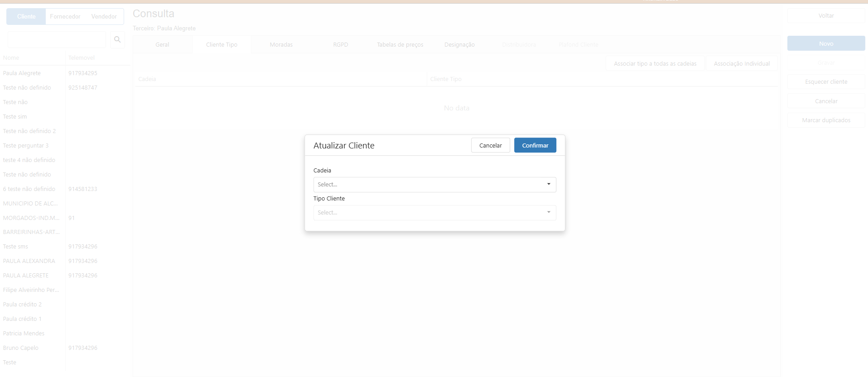The image size is (868, 377).
Task: Select the Cliente Tipo tab
Action: pyautogui.click(x=222, y=45)
